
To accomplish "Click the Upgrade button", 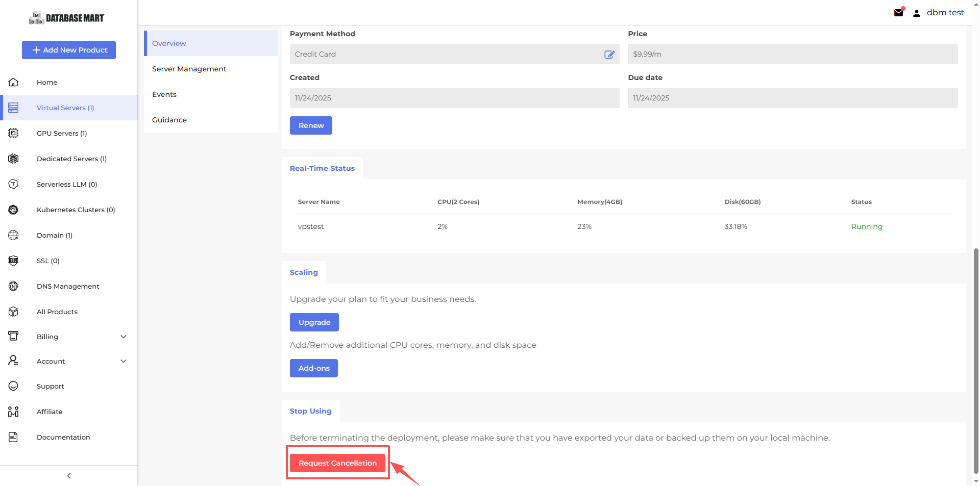I will [314, 322].
